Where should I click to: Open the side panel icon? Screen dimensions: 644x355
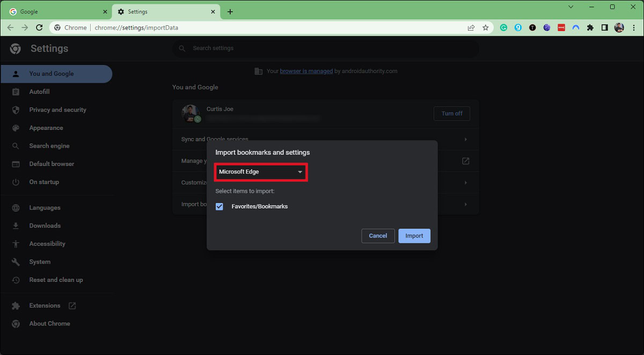coord(605,27)
